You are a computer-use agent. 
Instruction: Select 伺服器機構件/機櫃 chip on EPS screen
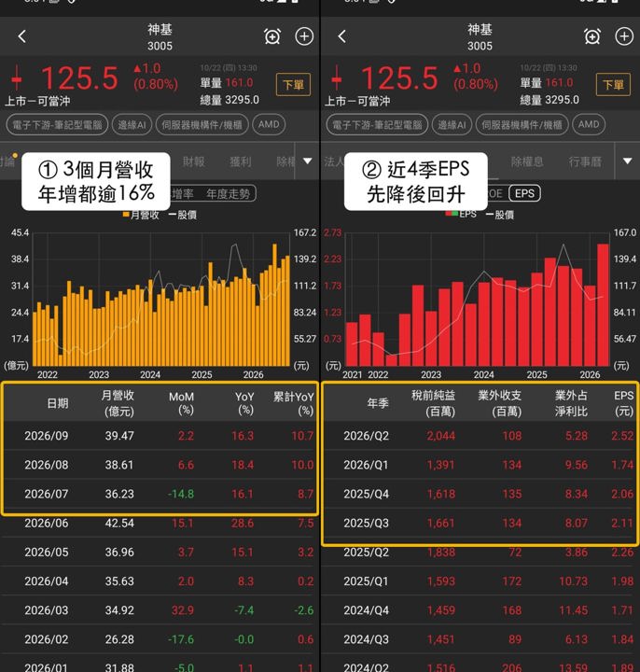(522, 125)
